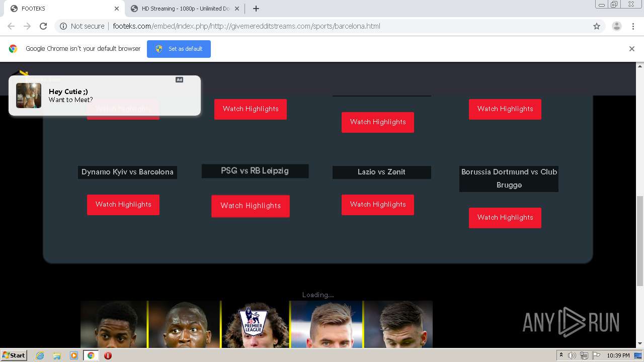Click Watch Highlights in top row second column

pyautogui.click(x=251, y=109)
